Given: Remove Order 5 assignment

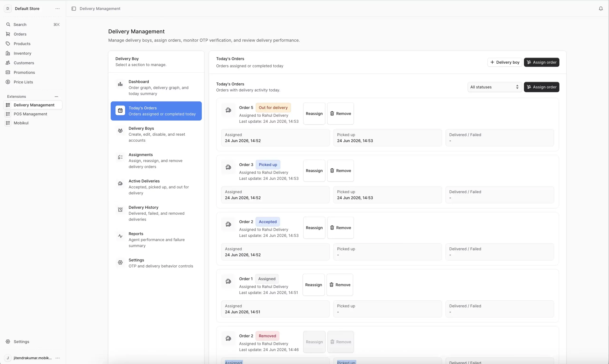Looking at the screenshot, I should point(340,114).
